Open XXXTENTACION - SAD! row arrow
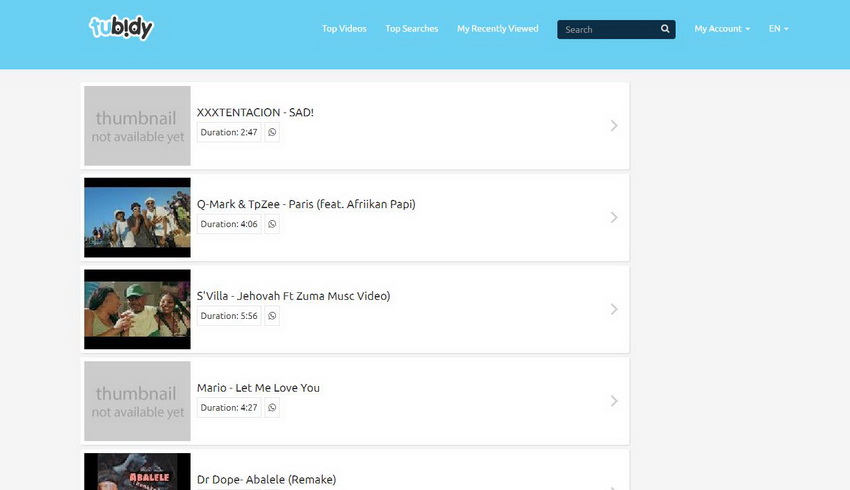 [x=614, y=126]
